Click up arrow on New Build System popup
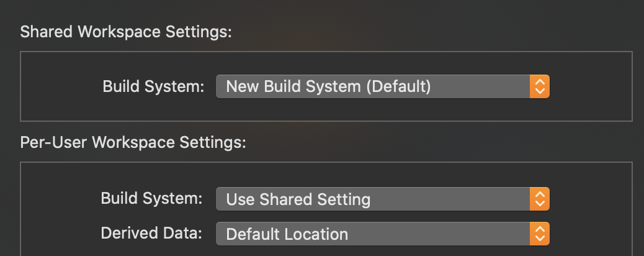Viewport: 644px width, 256px height. point(540,83)
